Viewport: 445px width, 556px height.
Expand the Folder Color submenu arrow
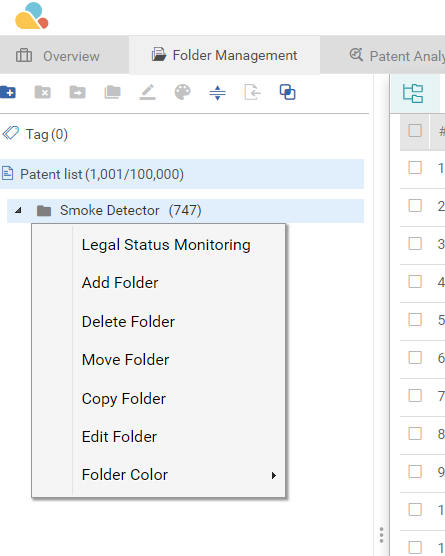(273, 476)
